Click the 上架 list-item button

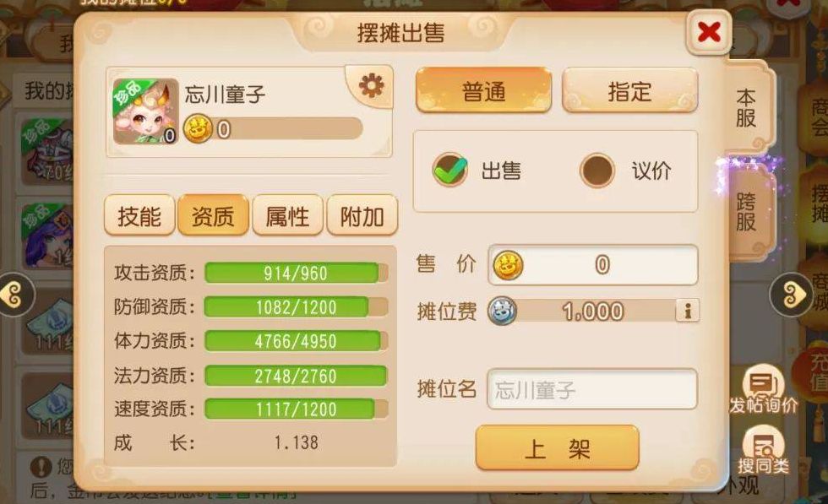(558, 448)
